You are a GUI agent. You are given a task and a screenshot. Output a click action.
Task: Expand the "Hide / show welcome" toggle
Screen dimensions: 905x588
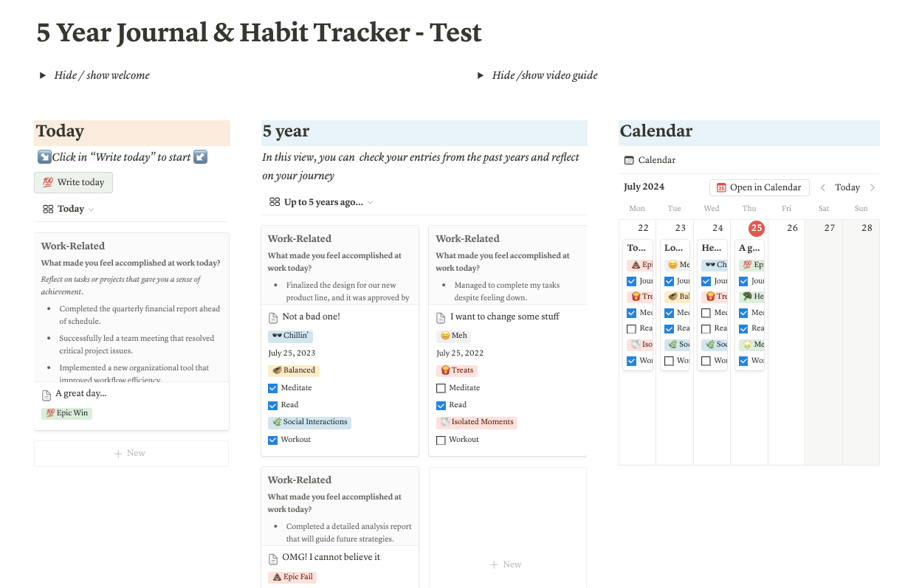[43, 75]
